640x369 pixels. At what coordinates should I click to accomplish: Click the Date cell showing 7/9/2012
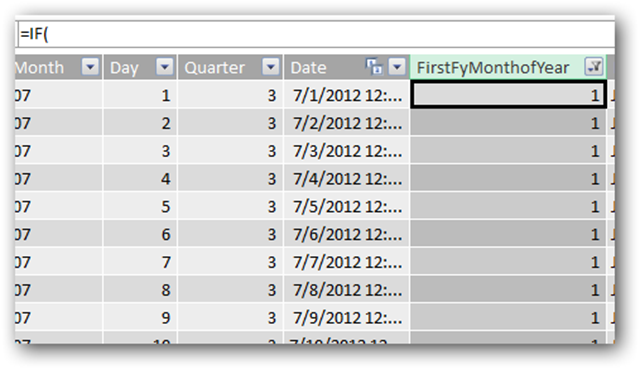347,318
